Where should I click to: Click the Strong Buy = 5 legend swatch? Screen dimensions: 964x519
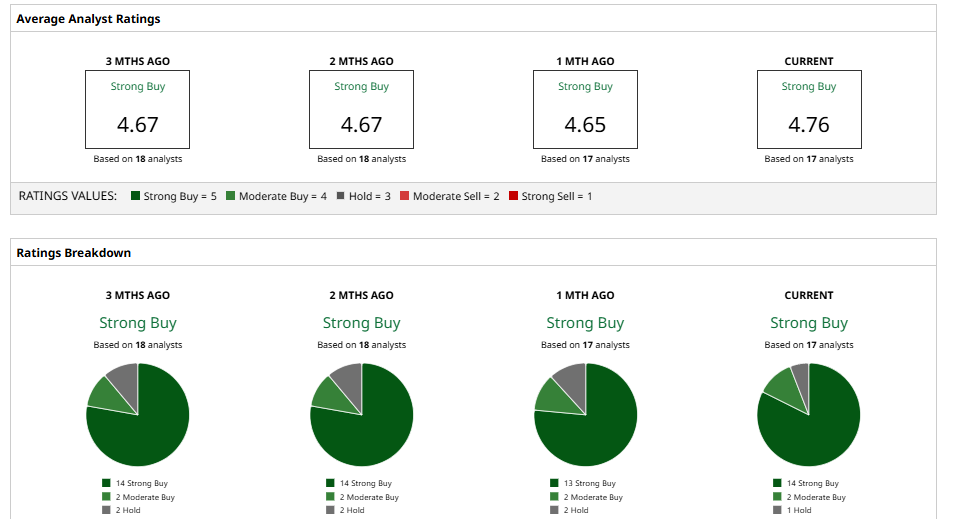(135, 196)
